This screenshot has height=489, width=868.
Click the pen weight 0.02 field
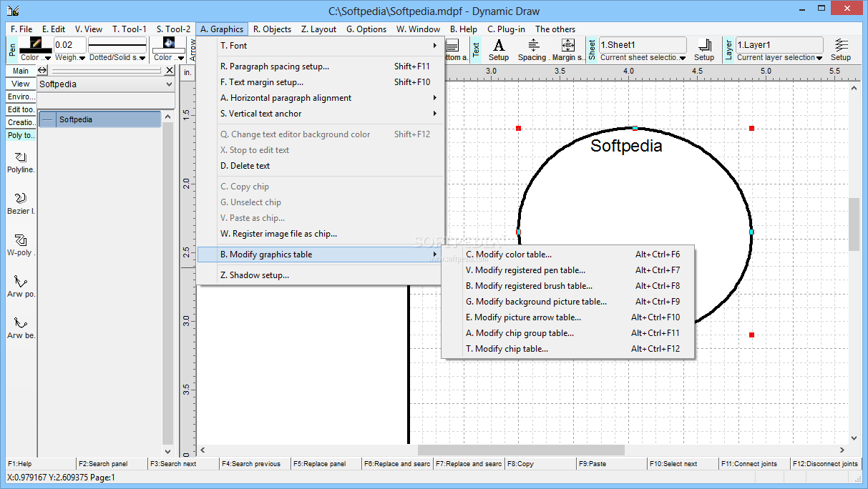point(70,45)
